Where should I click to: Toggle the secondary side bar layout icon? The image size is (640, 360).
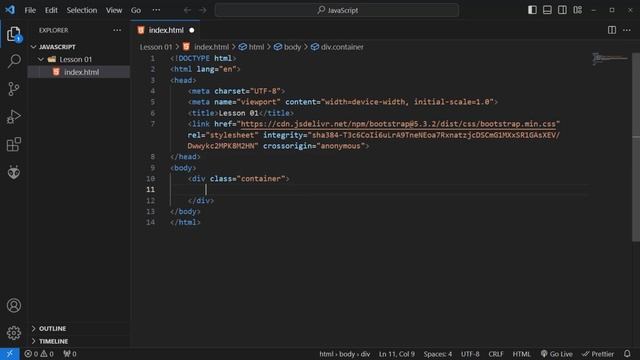click(562, 10)
